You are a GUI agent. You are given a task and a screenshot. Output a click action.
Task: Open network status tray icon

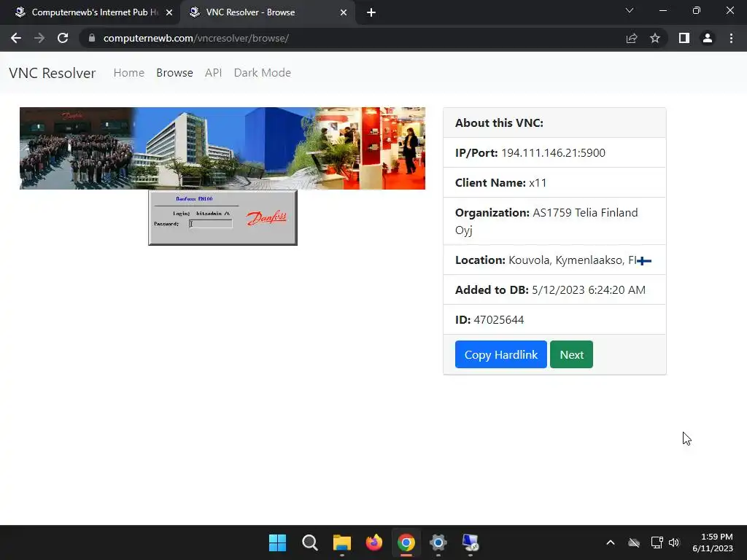point(657,542)
